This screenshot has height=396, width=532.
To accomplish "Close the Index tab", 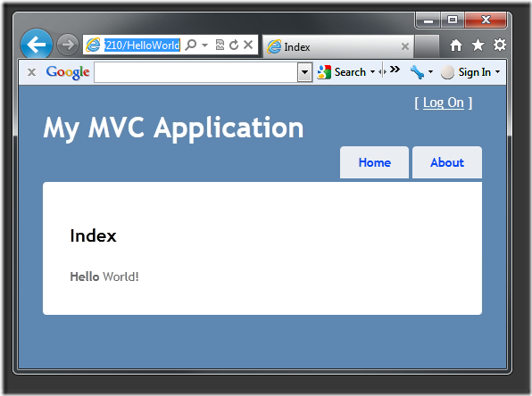I will tap(404, 46).
